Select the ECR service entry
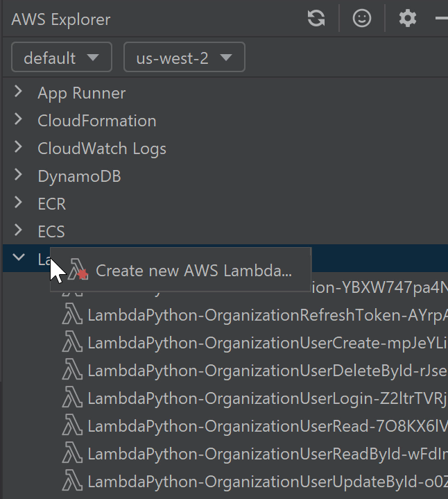Screen dimensions: 448x499 pos(52,204)
